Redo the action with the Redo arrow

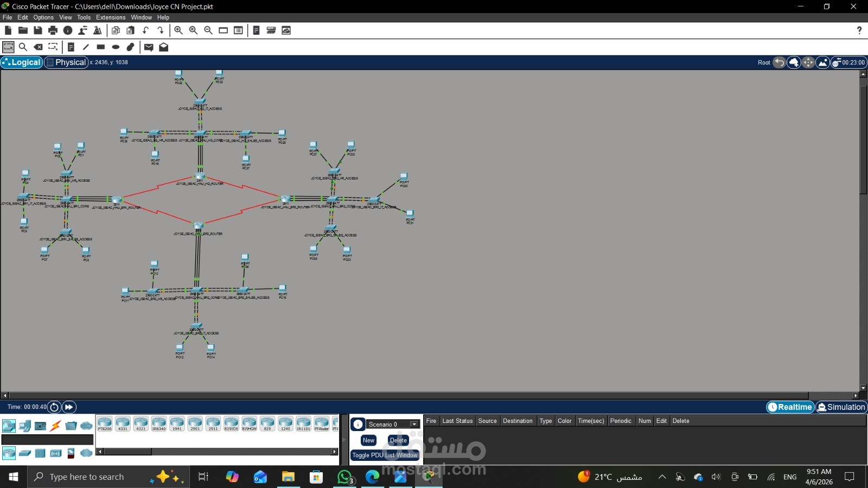tap(161, 30)
